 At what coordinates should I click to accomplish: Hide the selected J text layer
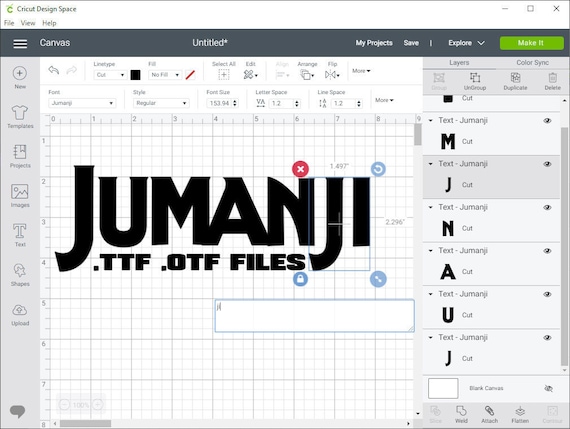547,164
